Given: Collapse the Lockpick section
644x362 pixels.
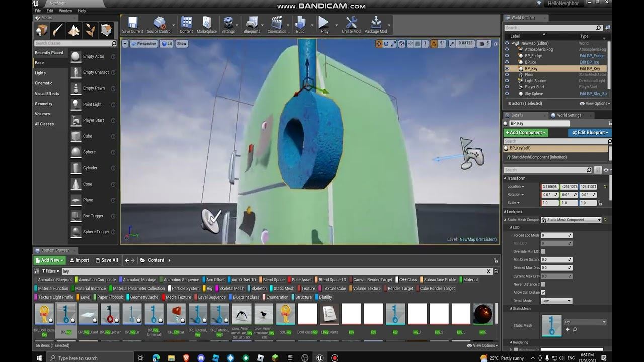Looking at the screenshot, I should [505, 212].
